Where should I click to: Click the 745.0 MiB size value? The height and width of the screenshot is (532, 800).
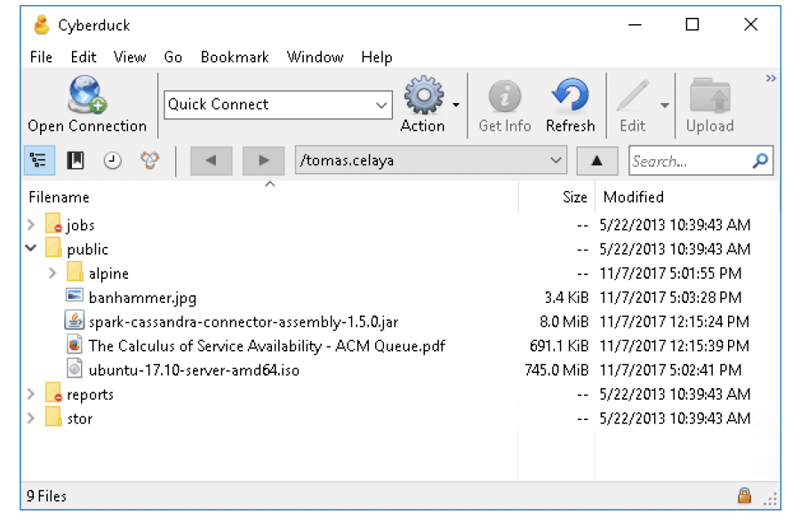point(556,370)
